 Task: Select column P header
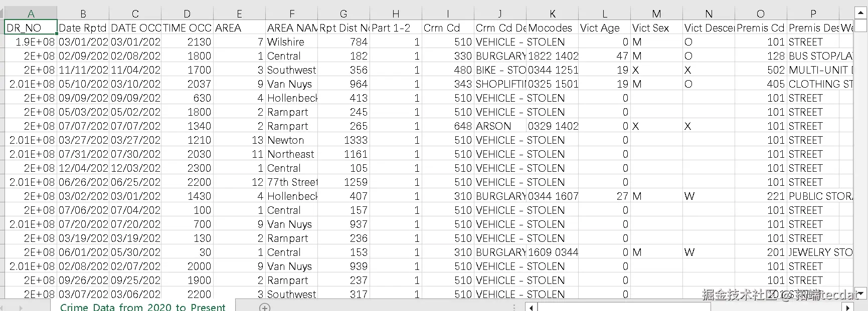[813, 14]
